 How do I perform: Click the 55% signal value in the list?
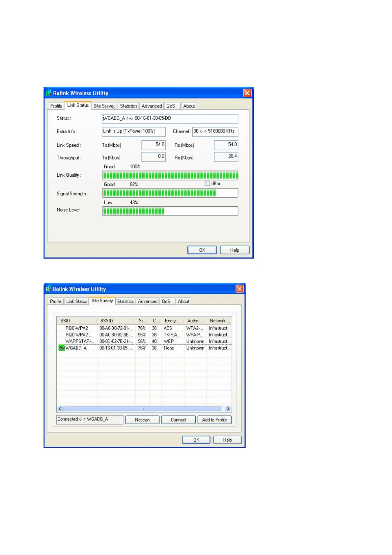point(142,335)
